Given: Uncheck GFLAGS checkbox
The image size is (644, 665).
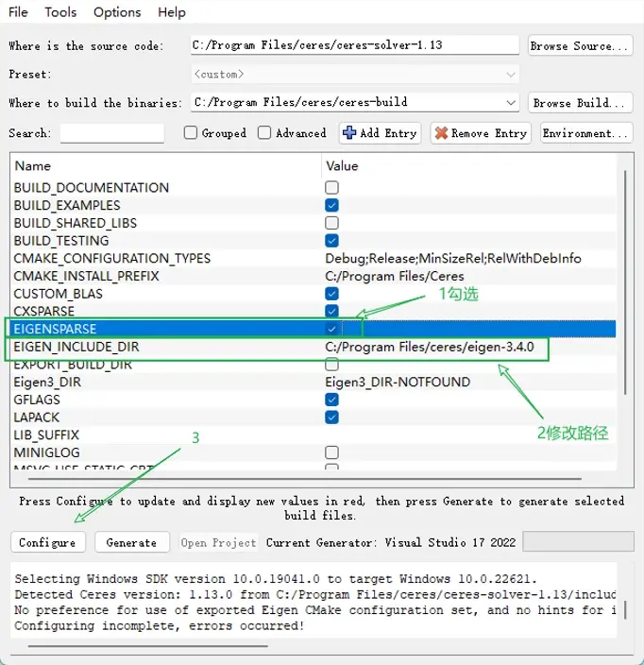Looking at the screenshot, I should coord(331,400).
